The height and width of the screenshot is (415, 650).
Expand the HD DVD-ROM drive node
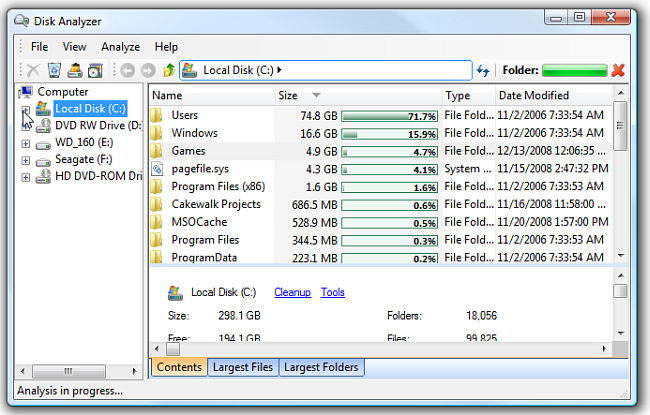click(25, 177)
